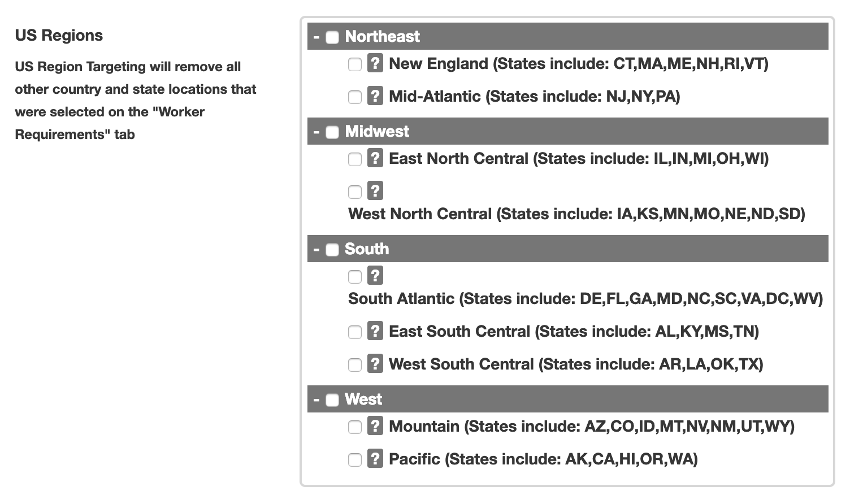
Task: Open help icon for Mid-Atlantic
Action: pyautogui.click(x=375, y=95)
